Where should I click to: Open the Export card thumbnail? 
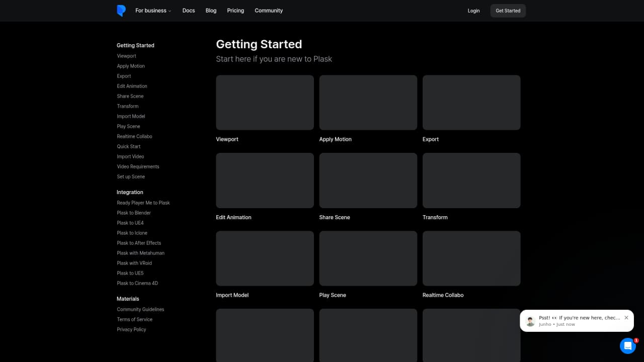click(x=471, y=103)
